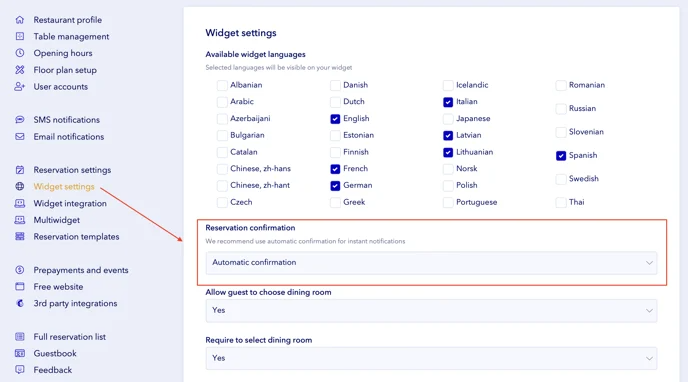Open the Widget integration menu item
688x382 pixels.
(70, 203)
